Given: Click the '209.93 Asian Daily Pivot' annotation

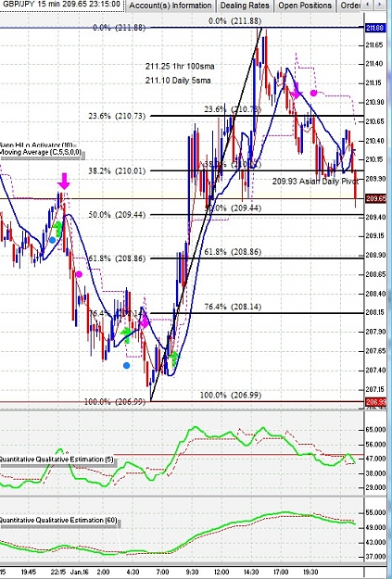Looking at the screenshot, I should click(315, 182).
